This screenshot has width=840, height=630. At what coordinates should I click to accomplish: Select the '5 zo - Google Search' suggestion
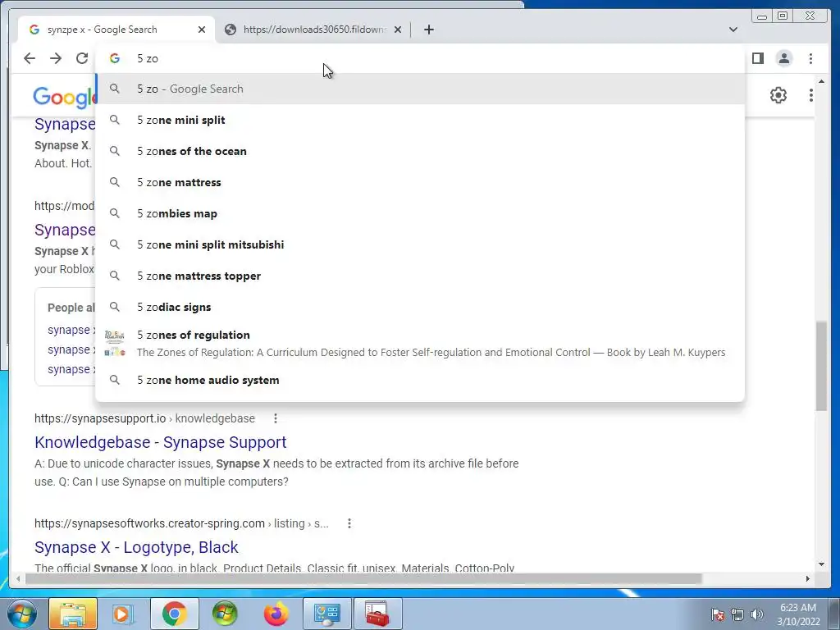[420, 89]
